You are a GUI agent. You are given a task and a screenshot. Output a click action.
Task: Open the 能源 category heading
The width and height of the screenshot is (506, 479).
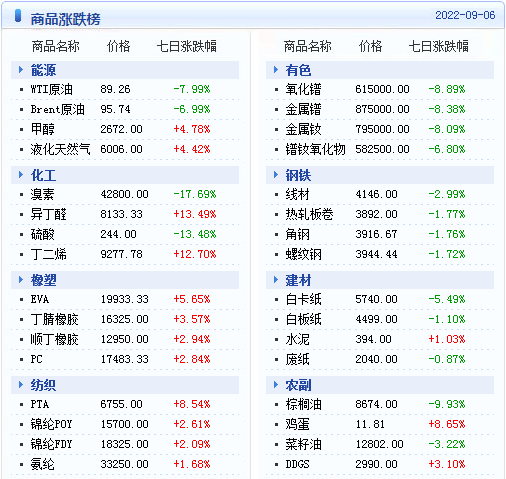[x=43, y=70]
